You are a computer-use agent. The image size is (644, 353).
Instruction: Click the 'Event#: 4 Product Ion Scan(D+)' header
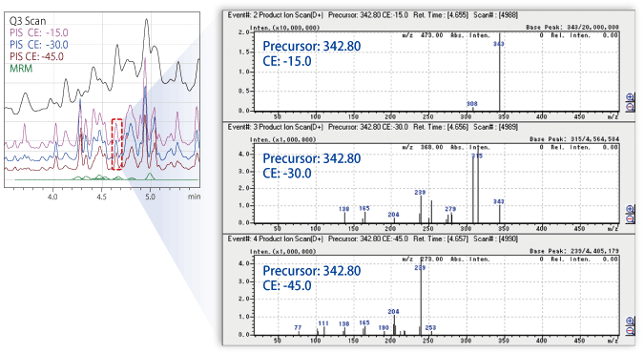click(275, 239)
